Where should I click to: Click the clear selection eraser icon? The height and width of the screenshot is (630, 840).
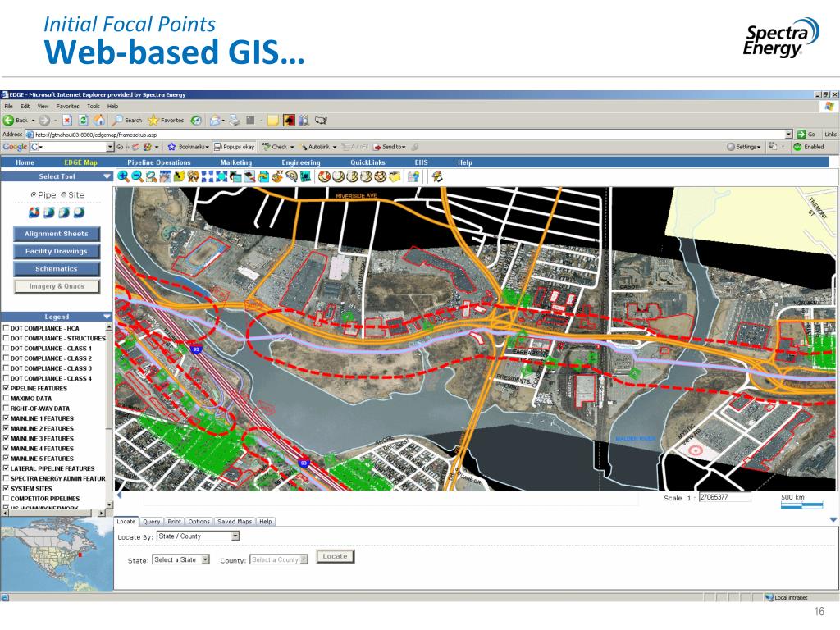[x=249, y=176]
